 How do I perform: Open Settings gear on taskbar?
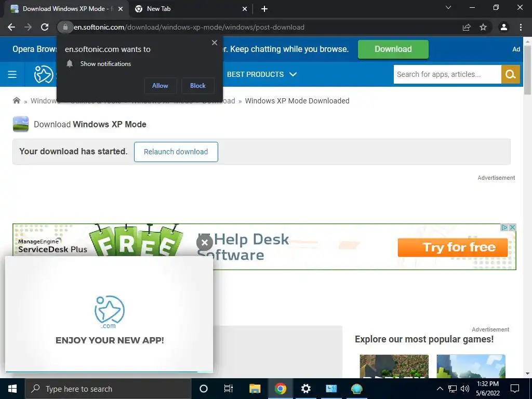(305, 389)
